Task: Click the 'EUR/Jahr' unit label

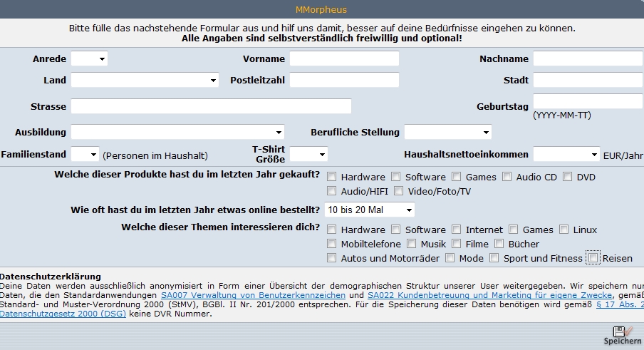Action: click(623, 155)
